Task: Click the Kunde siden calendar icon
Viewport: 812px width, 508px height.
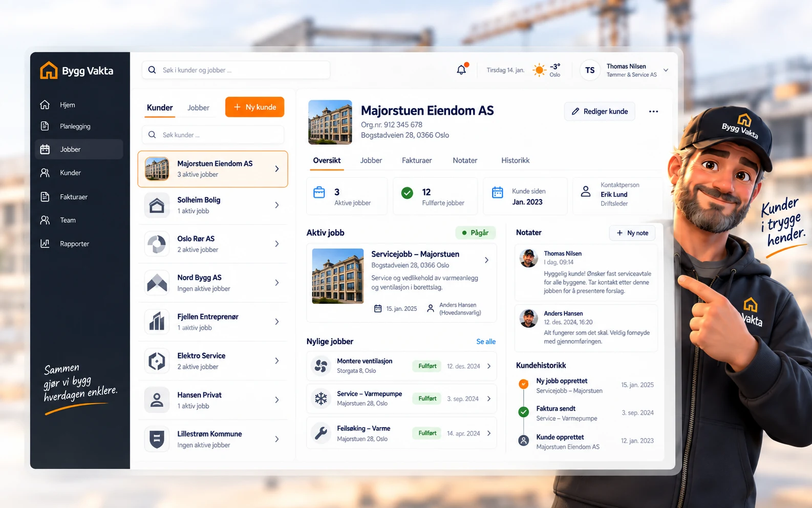Action: [x=497, y=193]
